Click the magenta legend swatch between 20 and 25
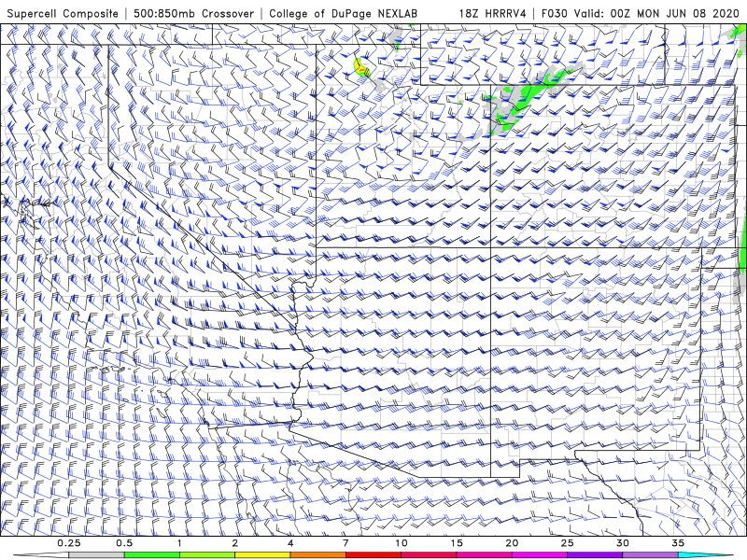747x560 pixels. point(540,555)
